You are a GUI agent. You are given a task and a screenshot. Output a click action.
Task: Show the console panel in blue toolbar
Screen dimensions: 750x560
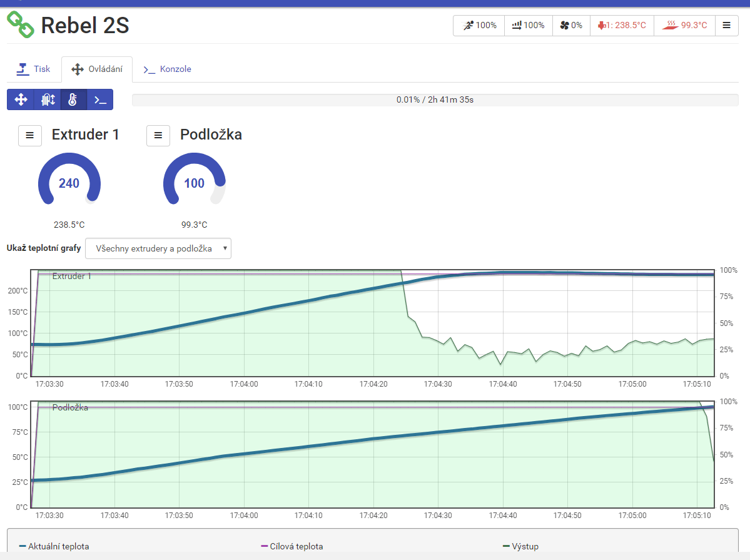coord(100,99)
